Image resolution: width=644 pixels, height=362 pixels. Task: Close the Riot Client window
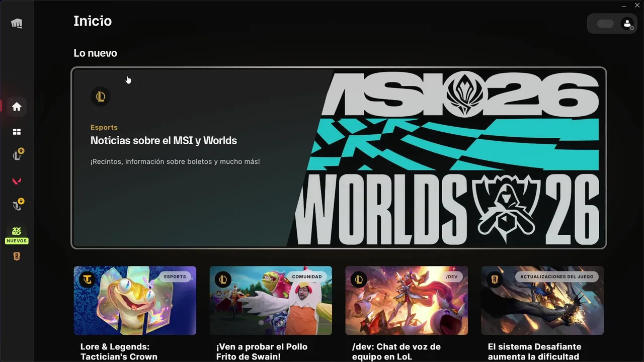pyautogui.click(x=637, y=5)
